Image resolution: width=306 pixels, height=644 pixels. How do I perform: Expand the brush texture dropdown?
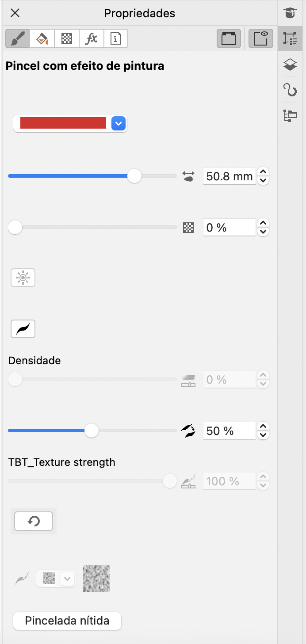tap(67, 579)
